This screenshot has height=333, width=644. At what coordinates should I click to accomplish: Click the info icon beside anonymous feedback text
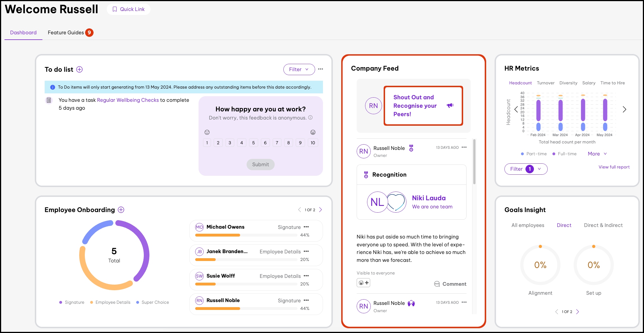(x=310, y=118)
